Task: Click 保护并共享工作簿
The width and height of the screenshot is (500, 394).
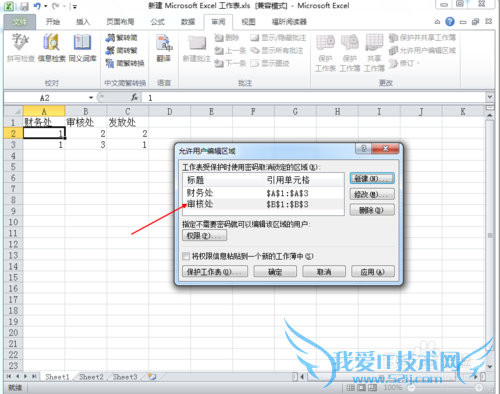Action: tap(422, 38)
